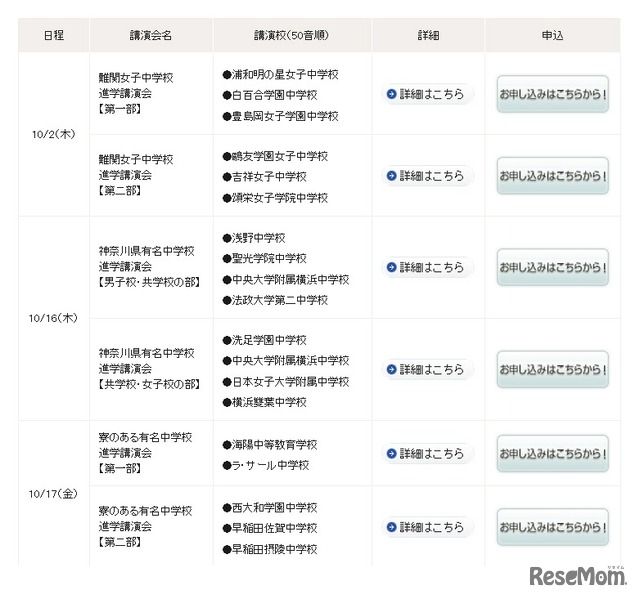Click ラ・サール中学校 school entry
The width and height of the screenshot is (640, 599).
pyautogui.click(x=266, y=466)
